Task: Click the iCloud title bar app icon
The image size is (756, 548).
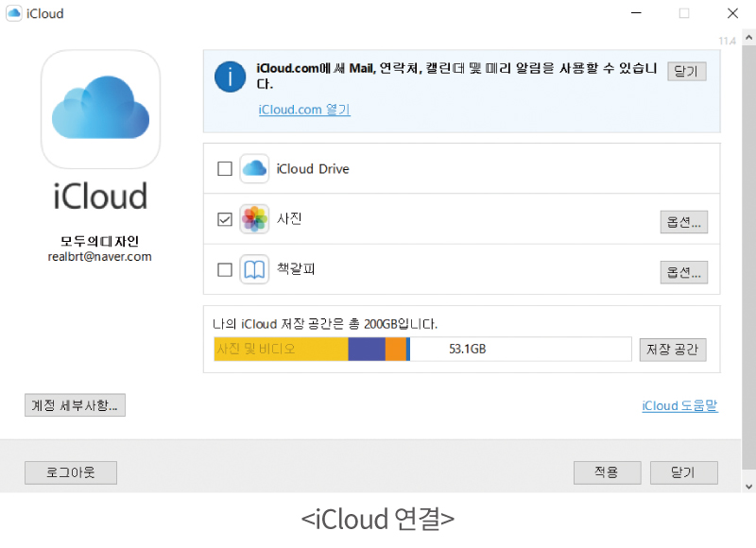Action: (14, 13)
